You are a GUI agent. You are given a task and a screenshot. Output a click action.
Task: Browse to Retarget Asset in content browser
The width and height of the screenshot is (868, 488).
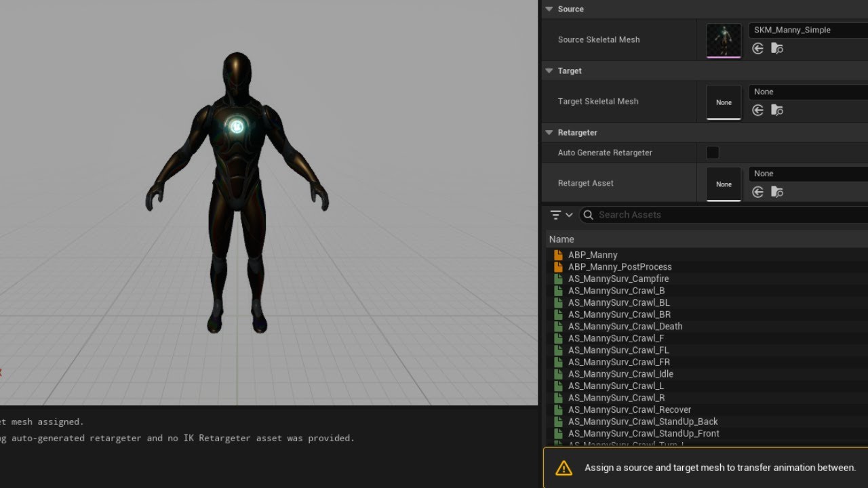[777, 192]
